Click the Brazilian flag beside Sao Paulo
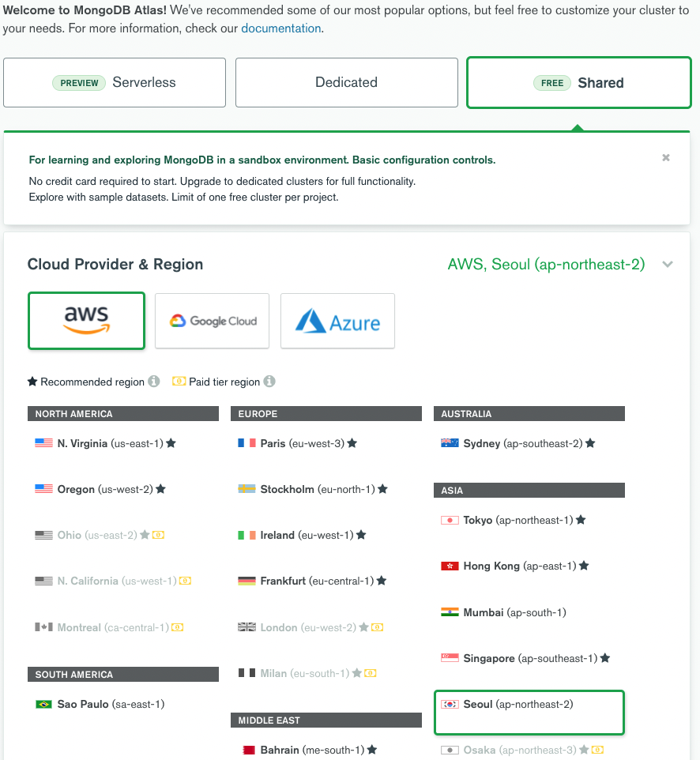Screen dimensions: 700x760 coord(43,704)
